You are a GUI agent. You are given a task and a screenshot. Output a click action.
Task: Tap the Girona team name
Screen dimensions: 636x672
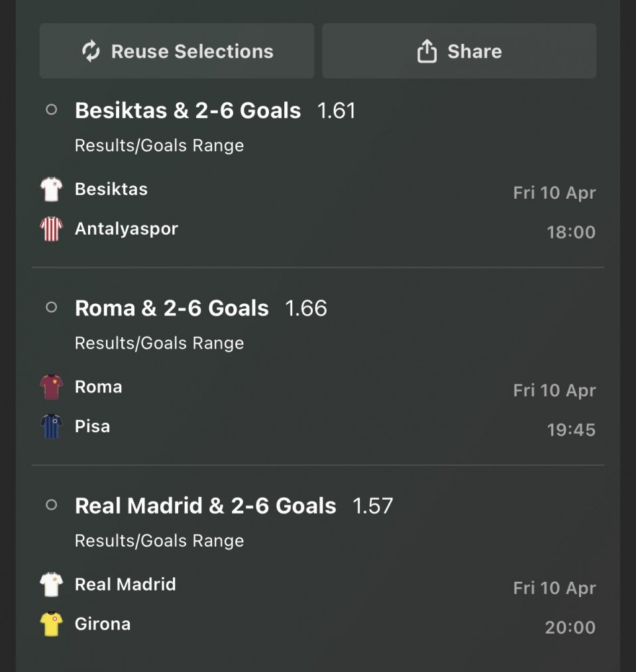pos(103,624)
